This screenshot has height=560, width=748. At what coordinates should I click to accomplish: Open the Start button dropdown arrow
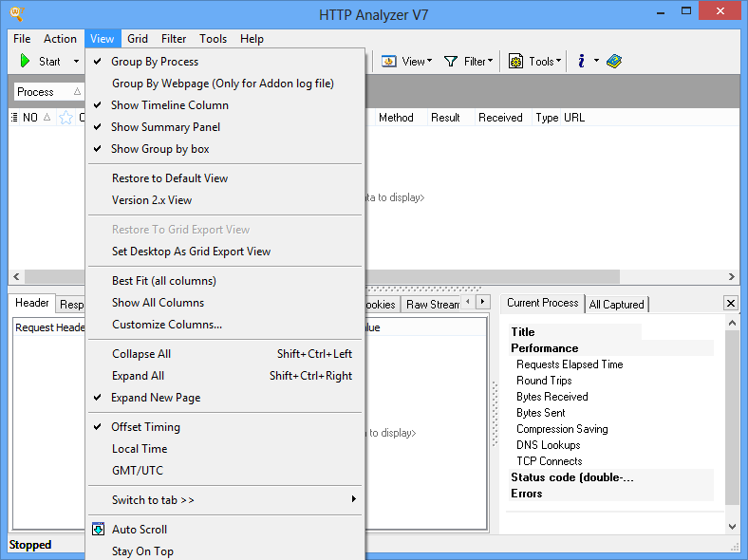click(x=76, y=61)
